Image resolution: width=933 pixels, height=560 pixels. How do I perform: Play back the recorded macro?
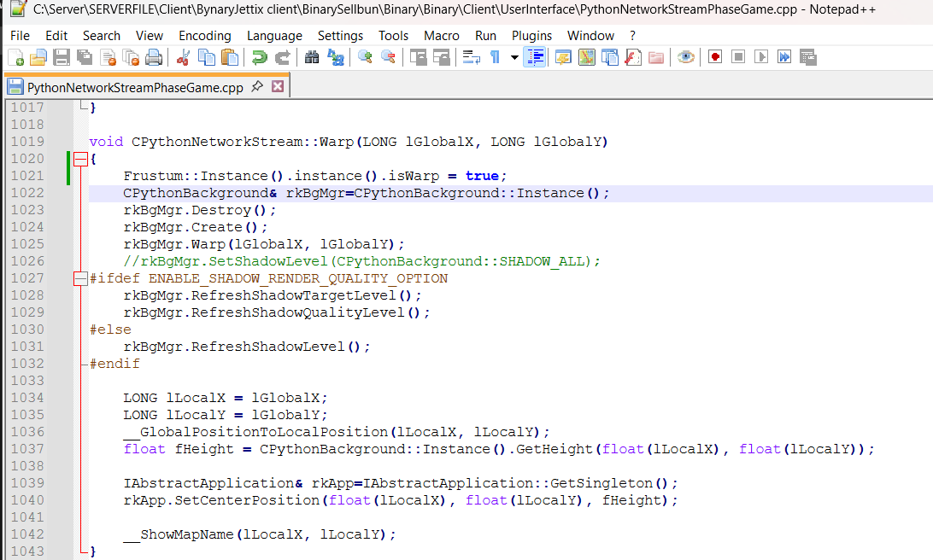coord(761,58)
